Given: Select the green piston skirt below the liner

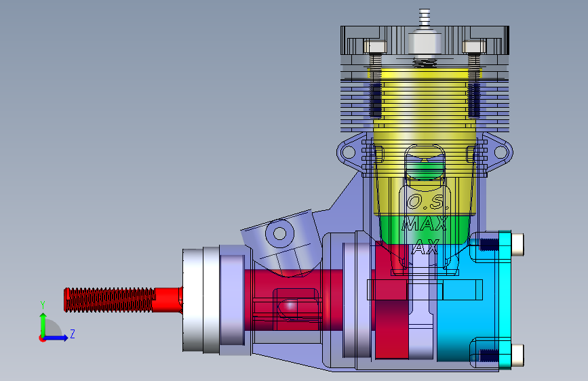Looking at the screenshot, I should (425, 230).
